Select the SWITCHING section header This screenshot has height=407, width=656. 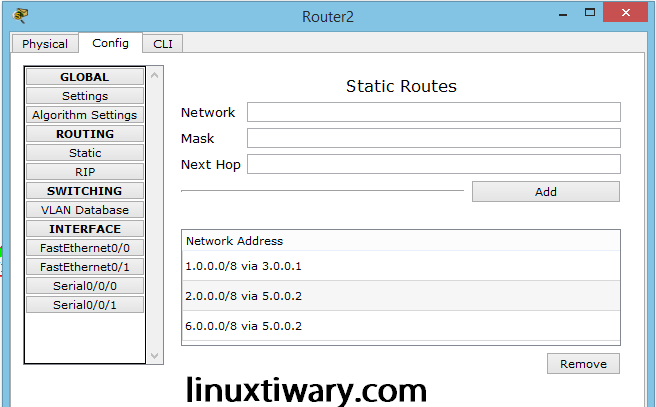[x=85, y=191]
